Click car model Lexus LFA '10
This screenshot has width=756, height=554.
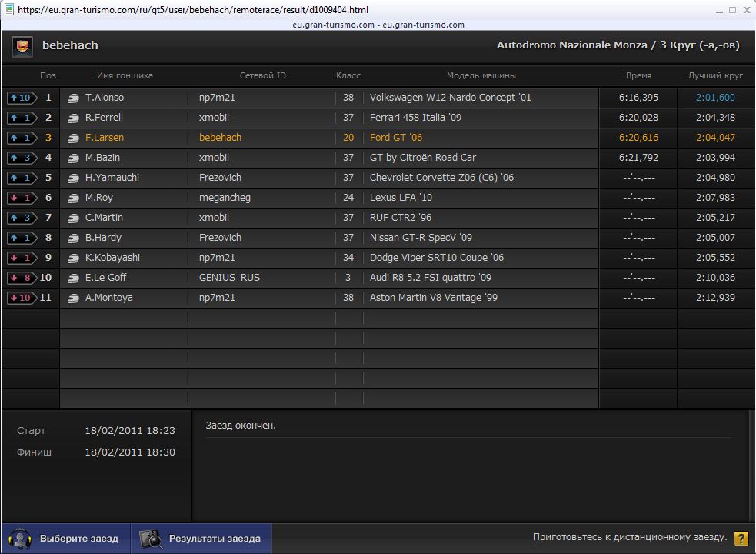click(x=401, y=198)
